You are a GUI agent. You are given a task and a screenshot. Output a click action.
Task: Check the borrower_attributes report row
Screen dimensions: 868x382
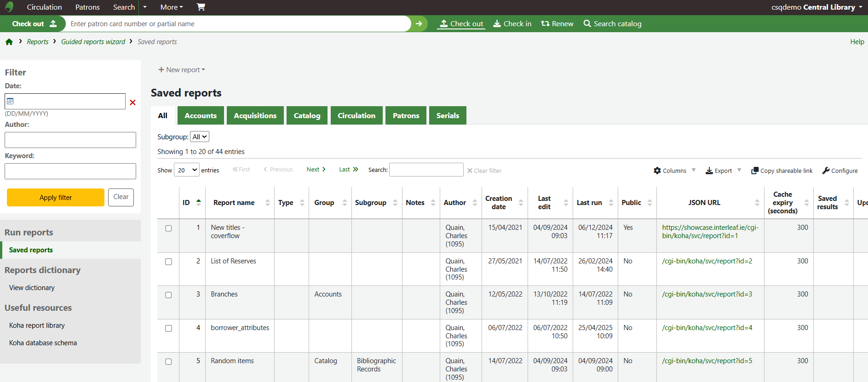pos(168,328)
